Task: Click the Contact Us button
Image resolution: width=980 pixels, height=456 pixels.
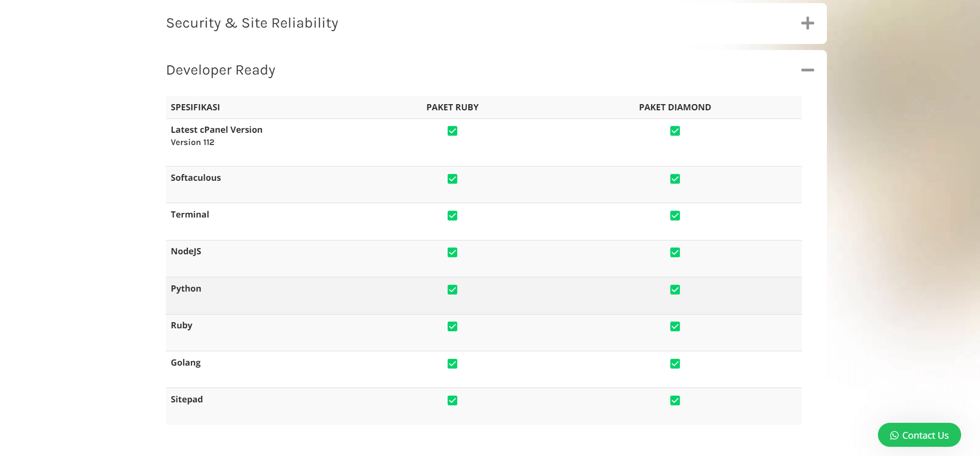Action: point(919,435)
